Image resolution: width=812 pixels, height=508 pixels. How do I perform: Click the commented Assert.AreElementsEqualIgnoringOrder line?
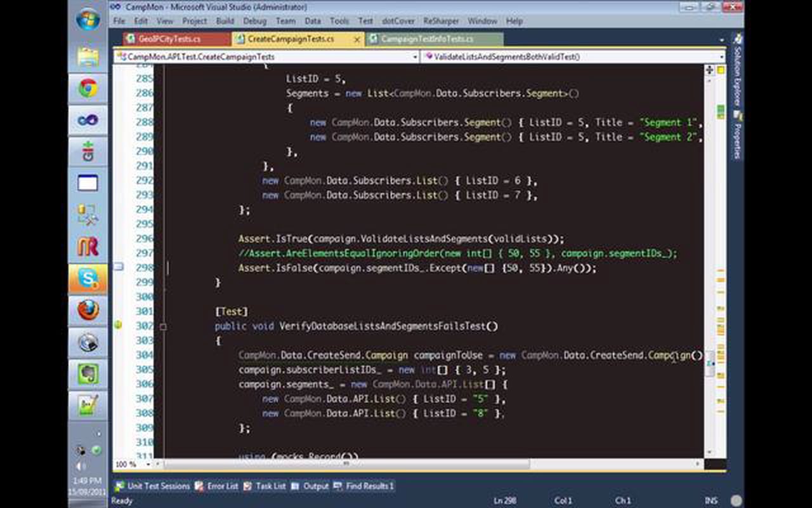coord(458,253)
